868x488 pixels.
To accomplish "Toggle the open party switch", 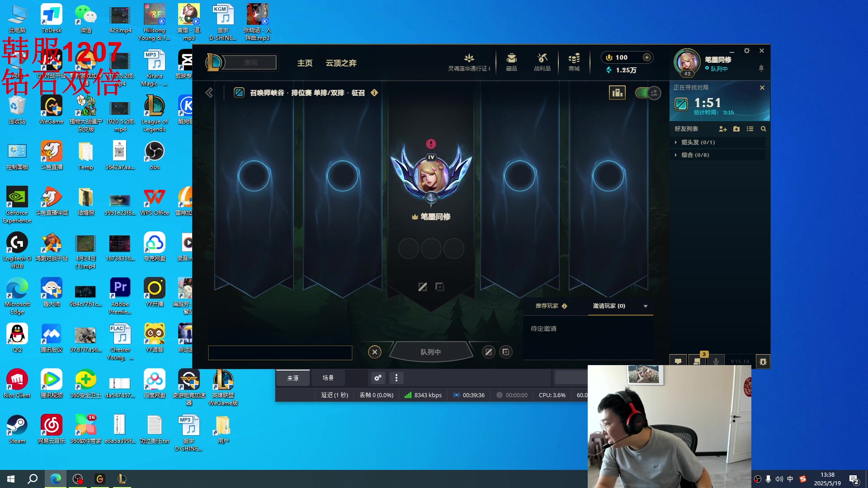I will coord(648,93).
